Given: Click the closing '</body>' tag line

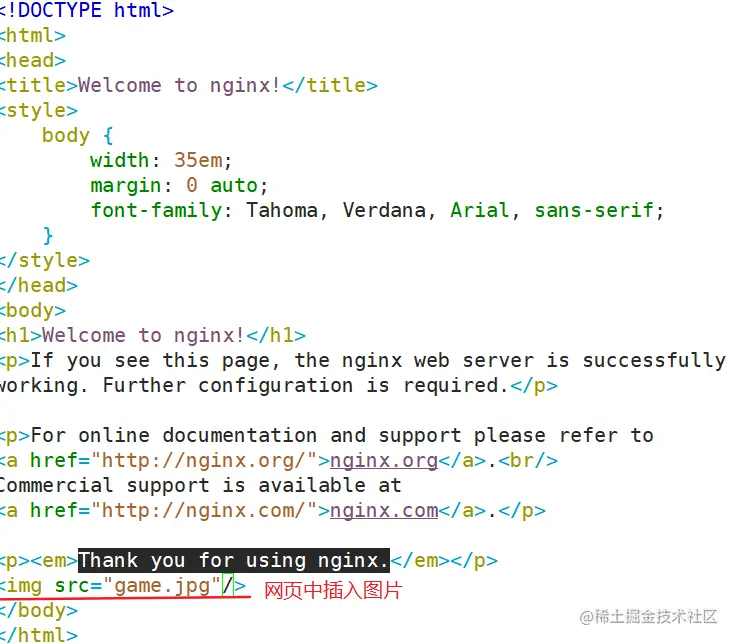Looking at the screenshot, I should pos(39,611).
